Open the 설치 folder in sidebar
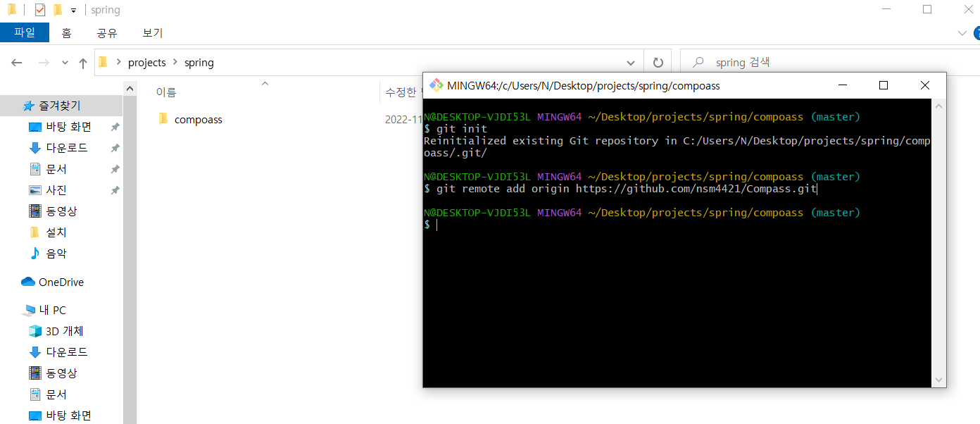 (56, 232)
